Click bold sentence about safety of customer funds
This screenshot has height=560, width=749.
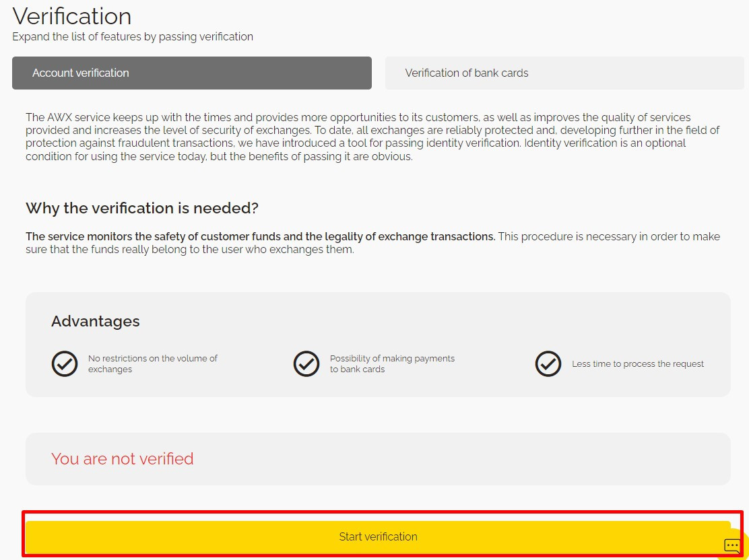[x=260, y=237]
